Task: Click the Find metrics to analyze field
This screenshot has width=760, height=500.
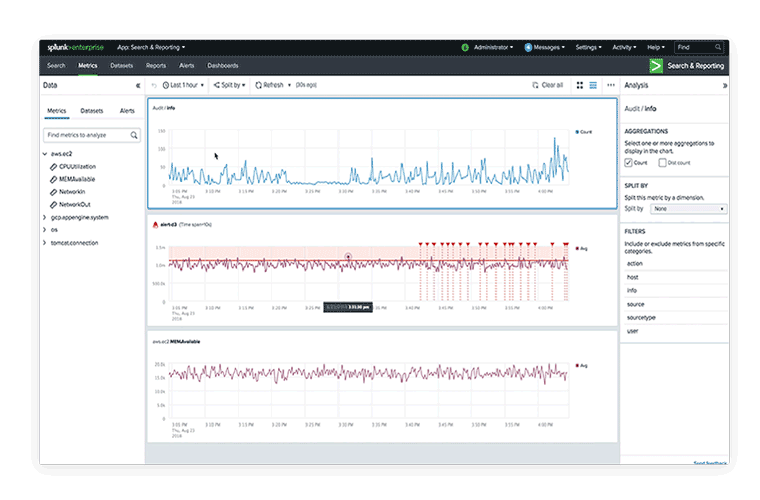Action: click(x=85, y=135)
